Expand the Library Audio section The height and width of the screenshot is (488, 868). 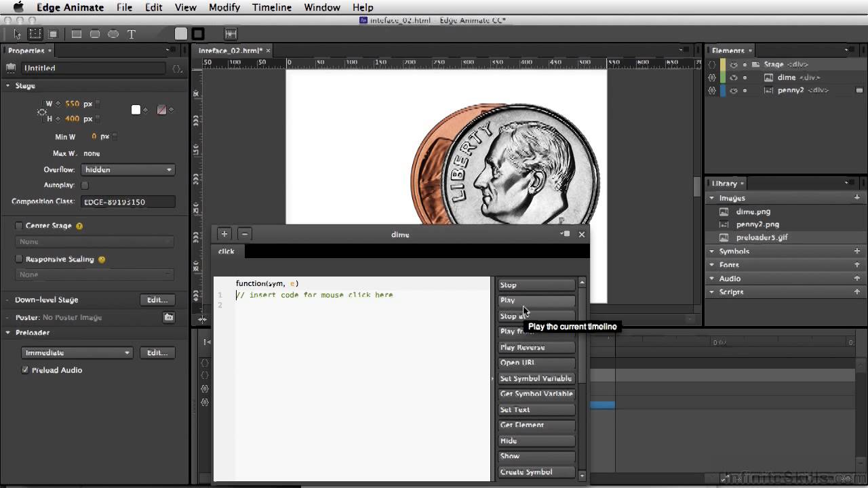(712, 279)
